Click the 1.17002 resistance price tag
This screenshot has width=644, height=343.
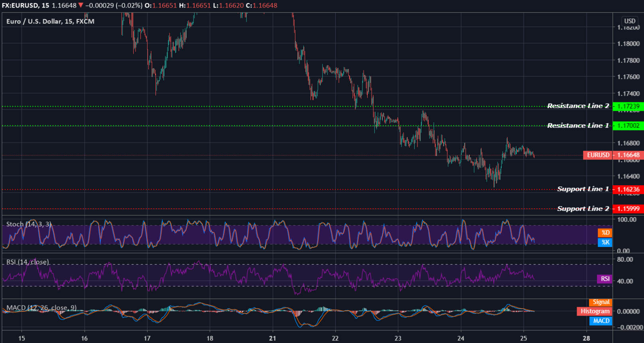pos(628,126)
